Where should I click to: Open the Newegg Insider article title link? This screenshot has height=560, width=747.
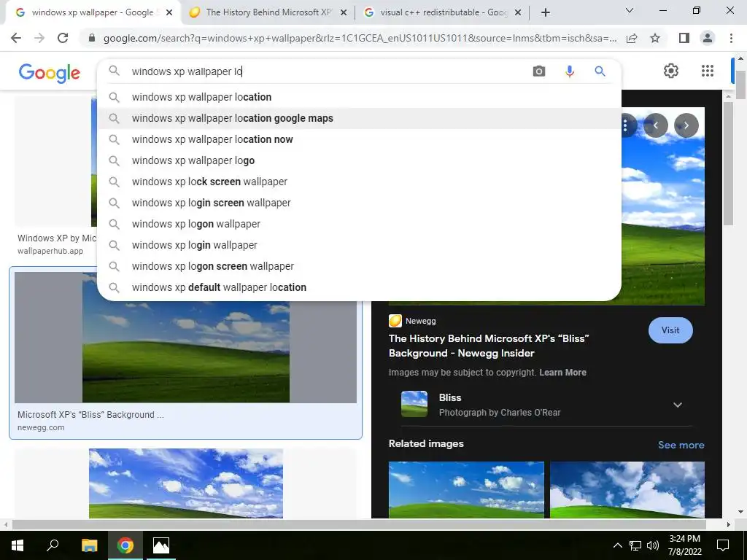pos(489,346)
